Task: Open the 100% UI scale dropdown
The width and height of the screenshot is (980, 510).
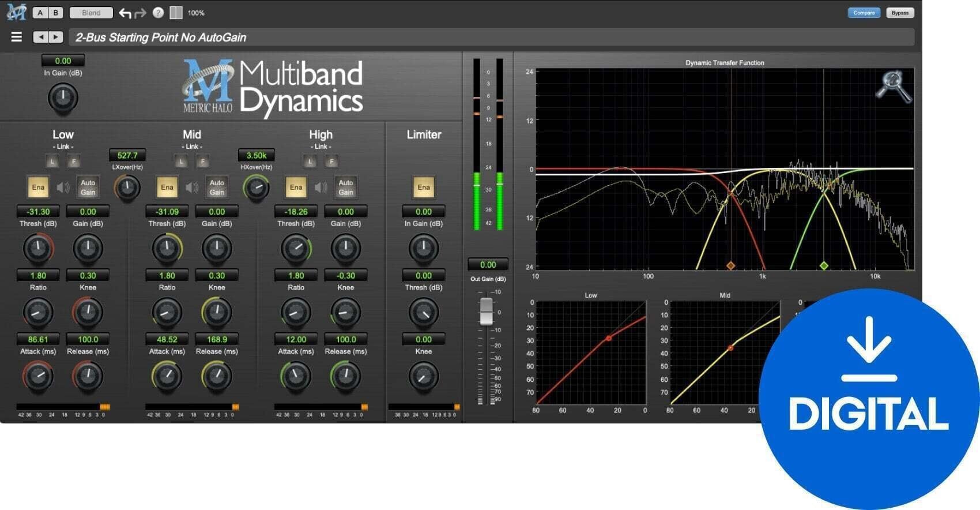Action: pos(196,13)
